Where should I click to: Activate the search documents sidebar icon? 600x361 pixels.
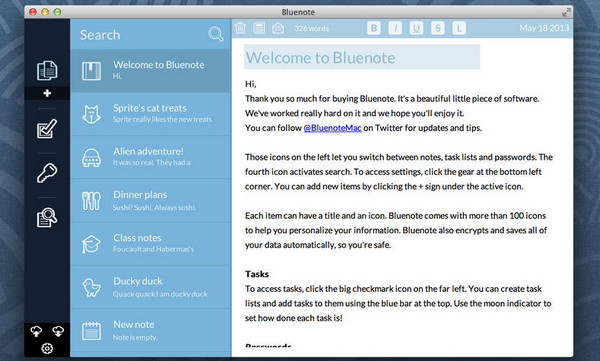click(x=47, y=217)
